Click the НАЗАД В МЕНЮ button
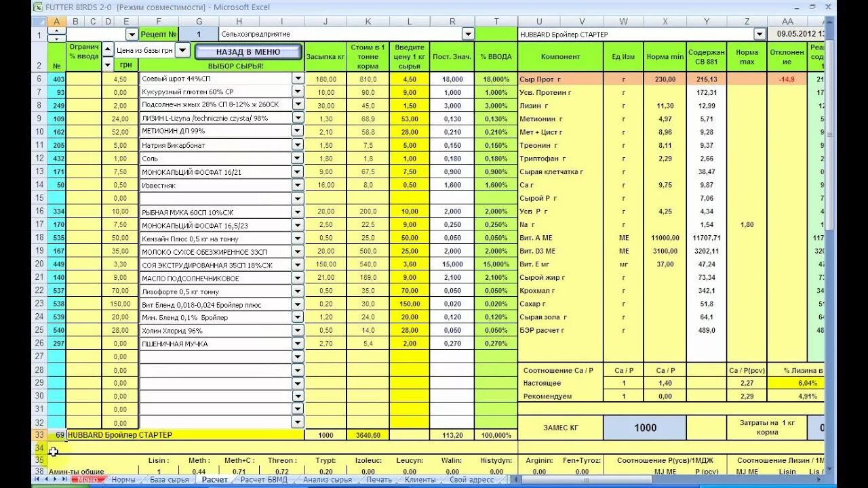 pyautogui.click(x=248, y=52)
